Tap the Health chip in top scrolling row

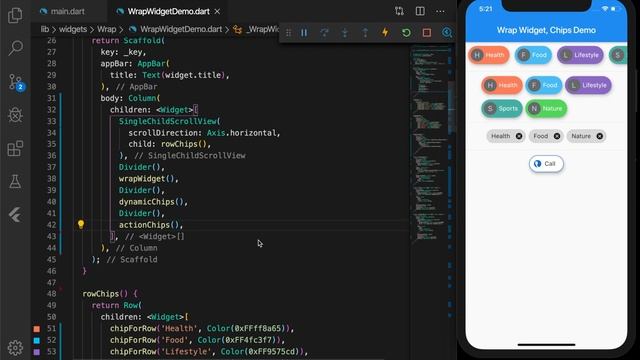(489, 55)
